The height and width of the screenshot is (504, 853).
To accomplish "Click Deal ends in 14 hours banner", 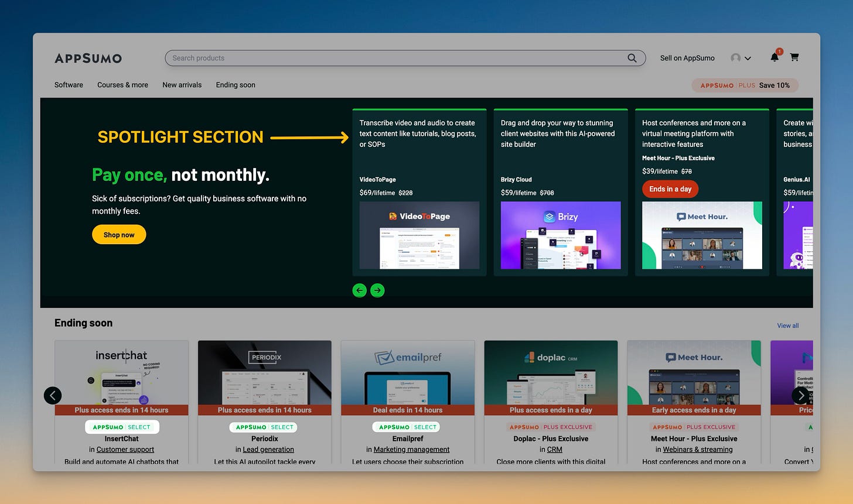I will pos(408,410).
